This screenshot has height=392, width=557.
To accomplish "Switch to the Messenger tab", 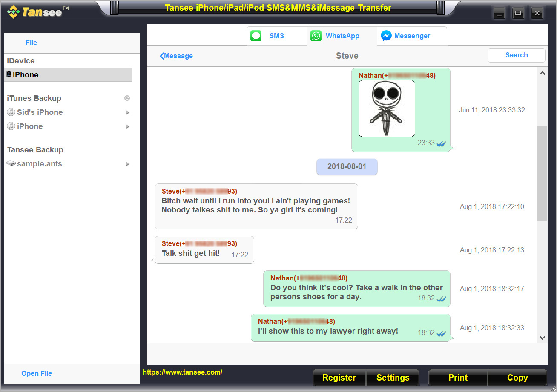I will (412, 36).
